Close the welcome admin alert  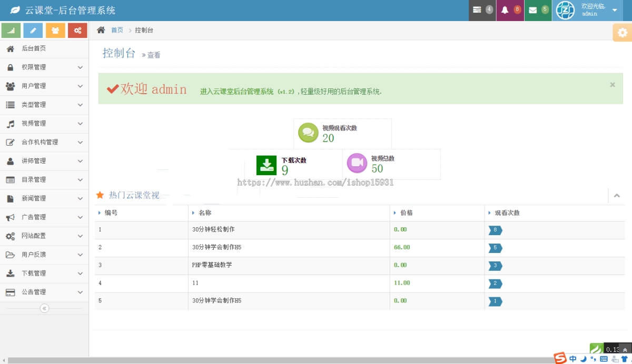coord(613,84)
